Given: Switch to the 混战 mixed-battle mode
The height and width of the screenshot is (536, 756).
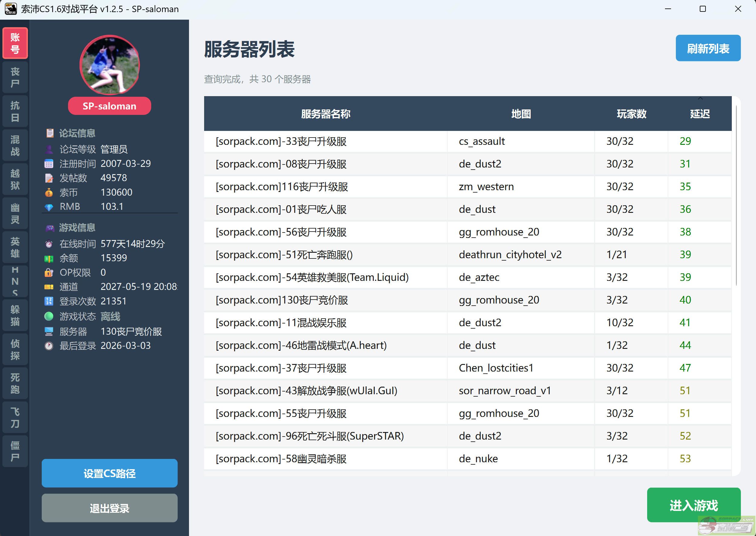Looking at the screenshot, I should pos(15,145).
